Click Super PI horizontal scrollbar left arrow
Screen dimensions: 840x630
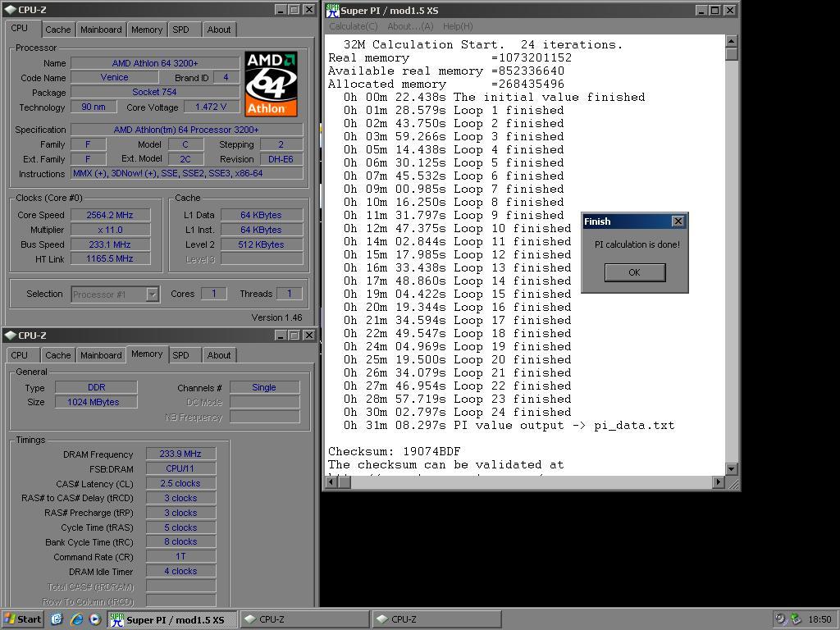(331, 482)
